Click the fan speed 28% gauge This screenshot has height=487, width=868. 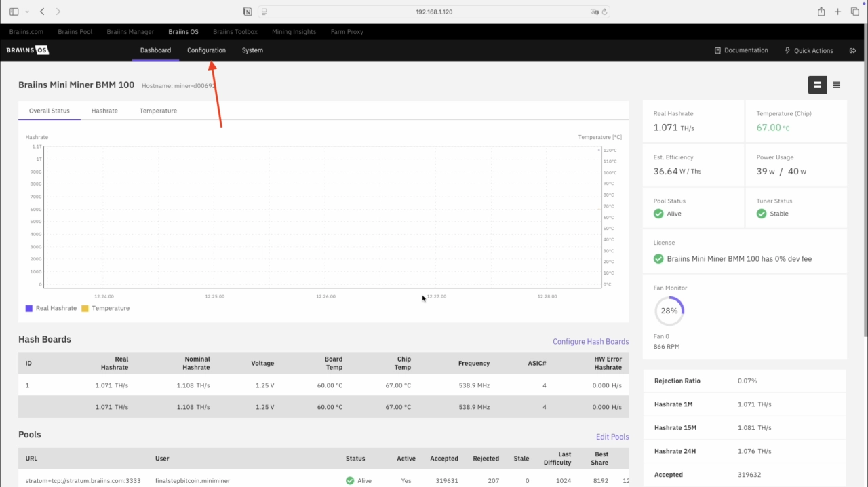pos(669,311)
